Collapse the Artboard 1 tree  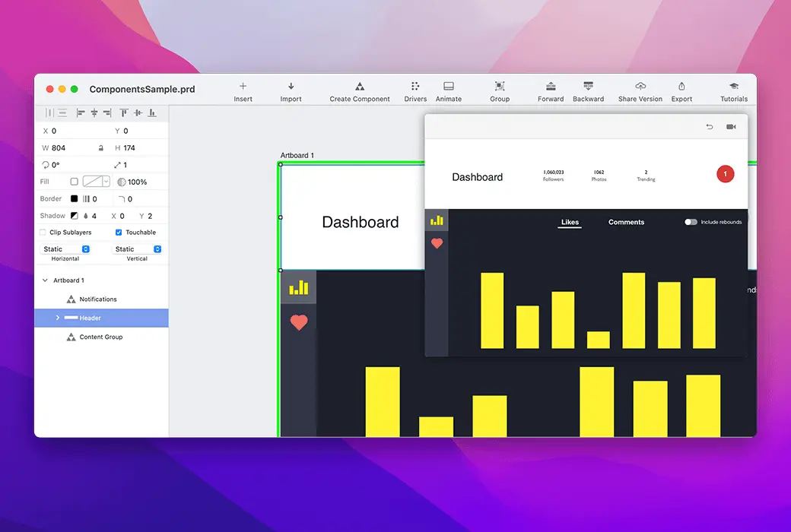pyautogui.click(x=45, y=280)
